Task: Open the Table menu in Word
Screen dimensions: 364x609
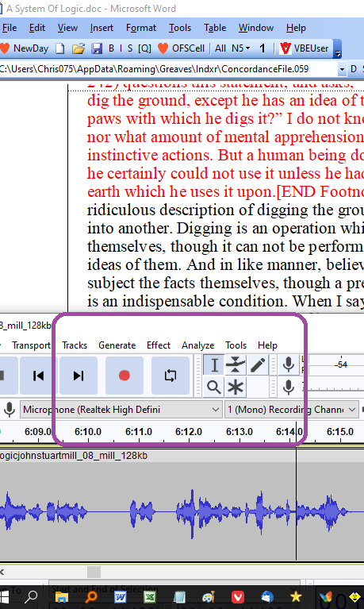Action: pyautogui.click(x=215, y=28)
